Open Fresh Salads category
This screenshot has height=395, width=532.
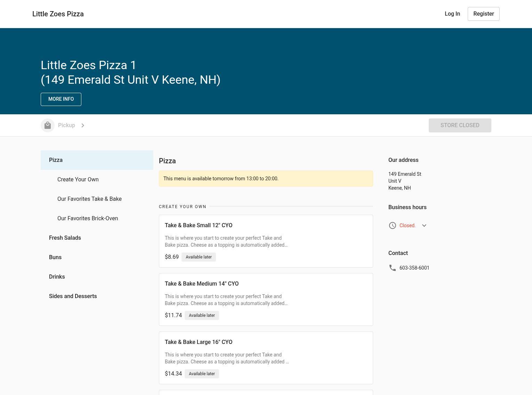(x=65, y=238)
